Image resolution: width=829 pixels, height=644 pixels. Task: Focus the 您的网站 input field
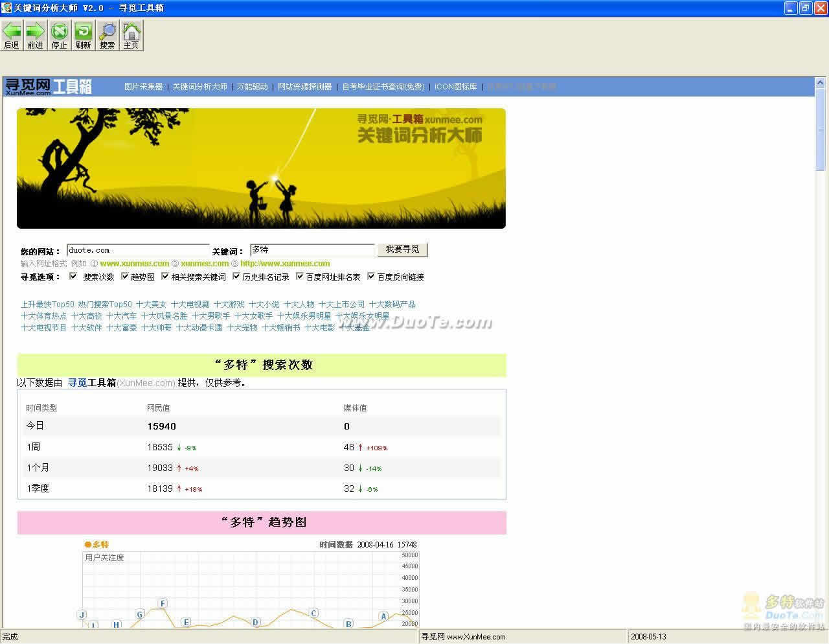click(138, 250)
